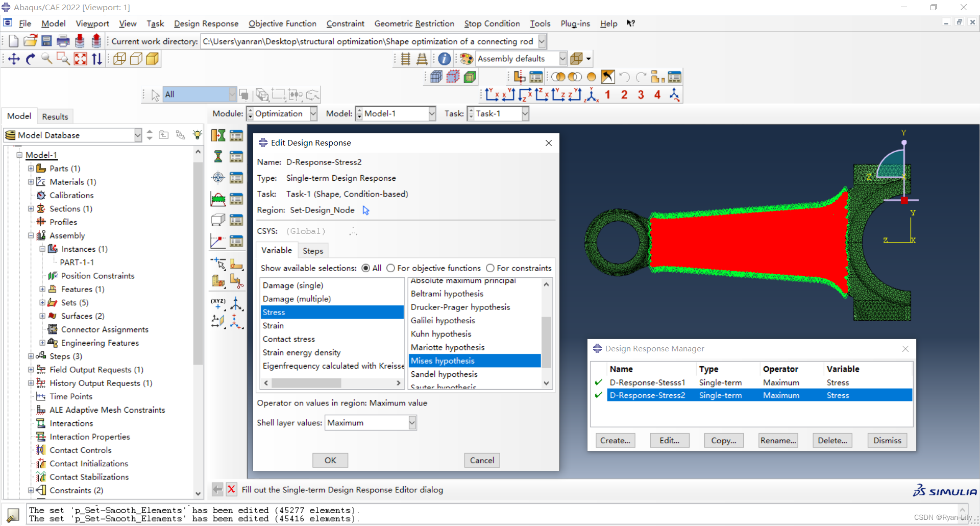Image resolution: width=980 pixels, height=526 pixels.
Task: Click Copy... in Design Response Manager
Action: [x=724, y=440]
